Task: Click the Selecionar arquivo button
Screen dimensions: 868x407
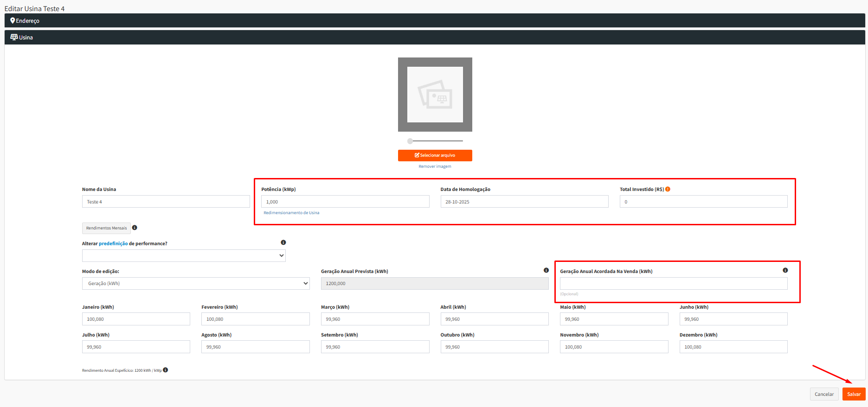Action: tap(435, 155)
